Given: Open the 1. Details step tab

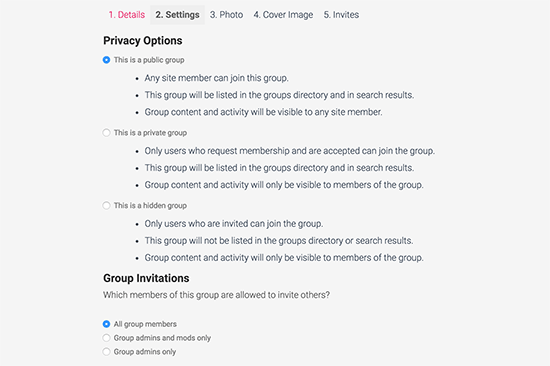Looking at the screenshot, I should tap(127, 15).
